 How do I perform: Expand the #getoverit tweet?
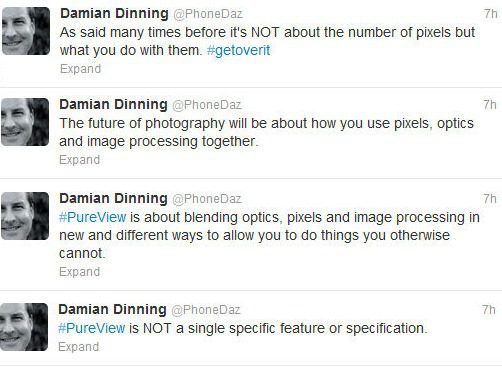(x=80, y=69)
